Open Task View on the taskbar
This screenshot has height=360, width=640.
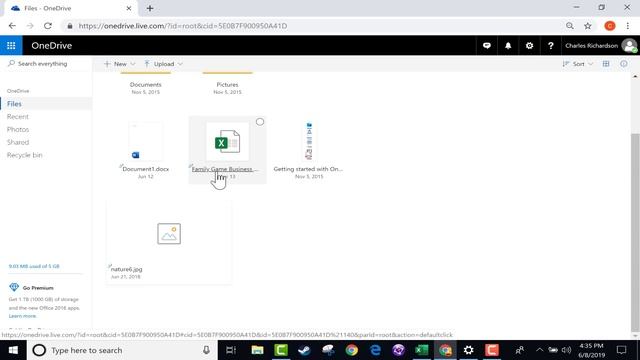click(231, 350)
